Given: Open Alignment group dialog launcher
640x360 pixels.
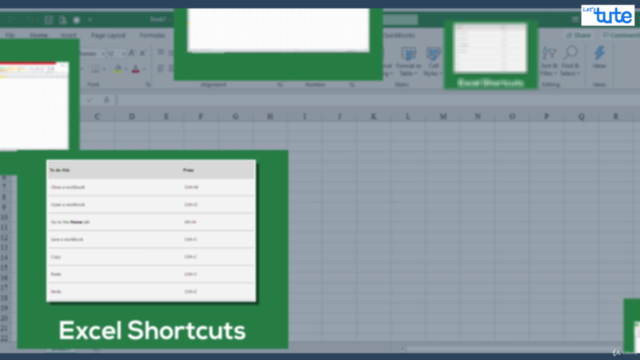Looking at the screenshot, I should click(x=280, y=84).
